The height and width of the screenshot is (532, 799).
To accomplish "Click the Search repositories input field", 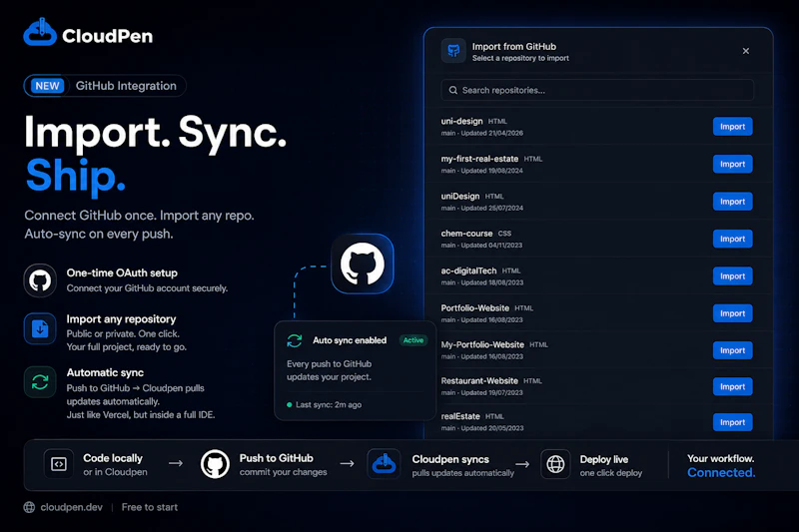I will click(597, 90).
